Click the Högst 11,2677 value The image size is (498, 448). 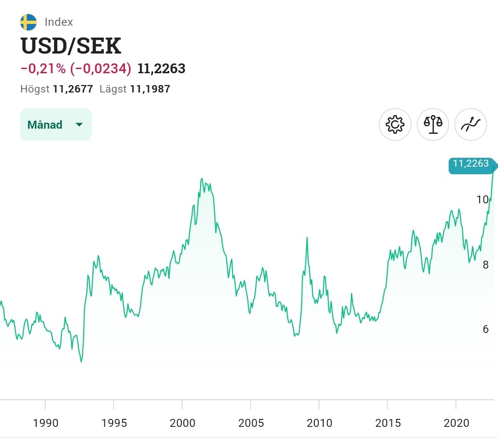(x=73, y=89)
